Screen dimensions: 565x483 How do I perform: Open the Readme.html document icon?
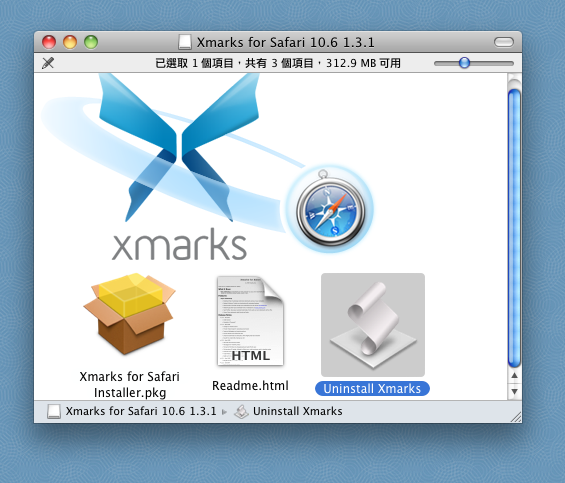tap(251, 321)
